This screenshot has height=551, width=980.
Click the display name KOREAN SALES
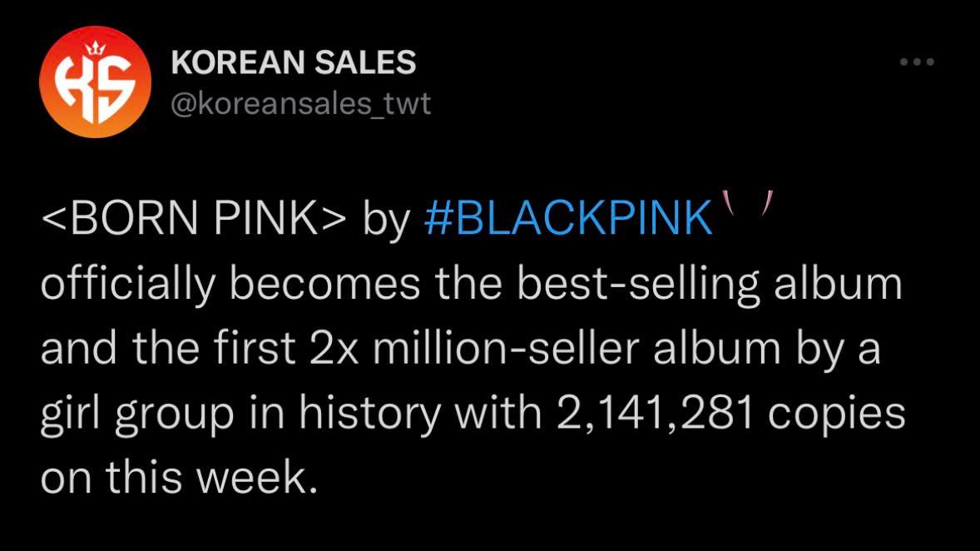[x=293, y=62]
